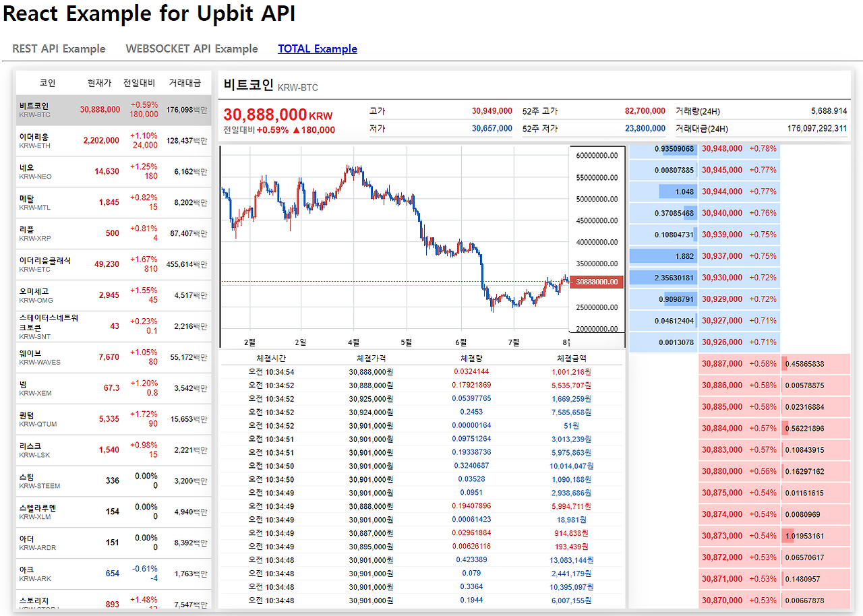This screenshot has width=863, height=616.
Task: Select 아크 KRW-ARK in the coin list
Action: click(113, 574)
